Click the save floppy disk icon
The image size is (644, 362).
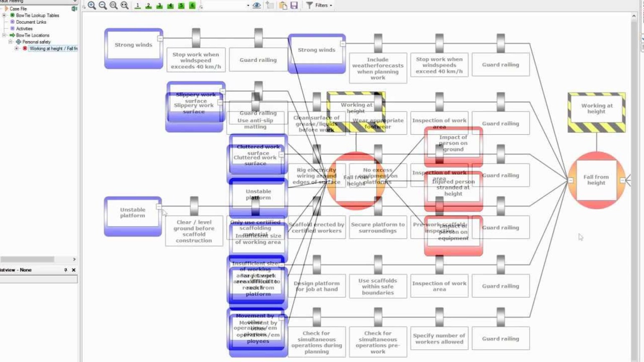click(x=294, y=5)
